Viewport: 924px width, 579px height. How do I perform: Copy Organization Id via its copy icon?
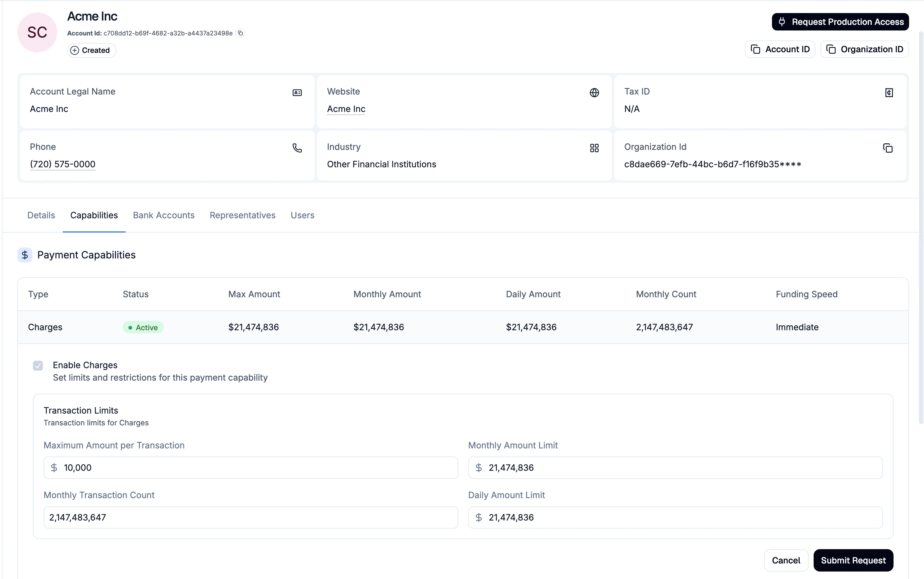[888, 148]
